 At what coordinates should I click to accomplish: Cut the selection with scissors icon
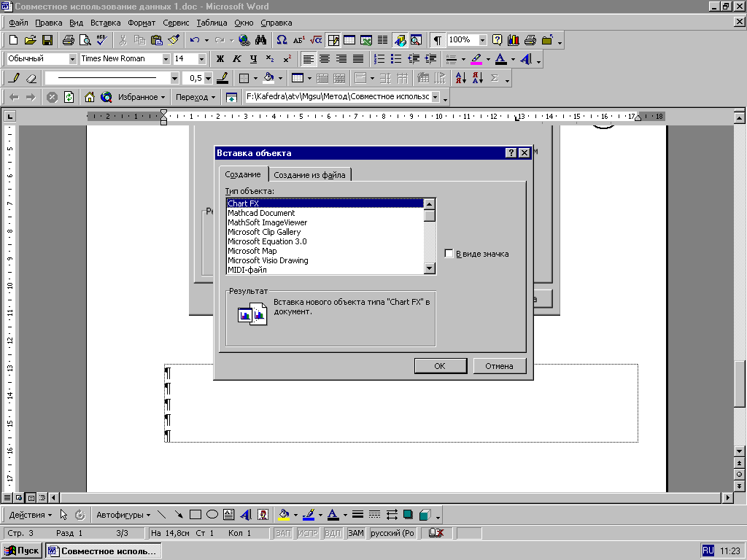(x=123, y=40)
